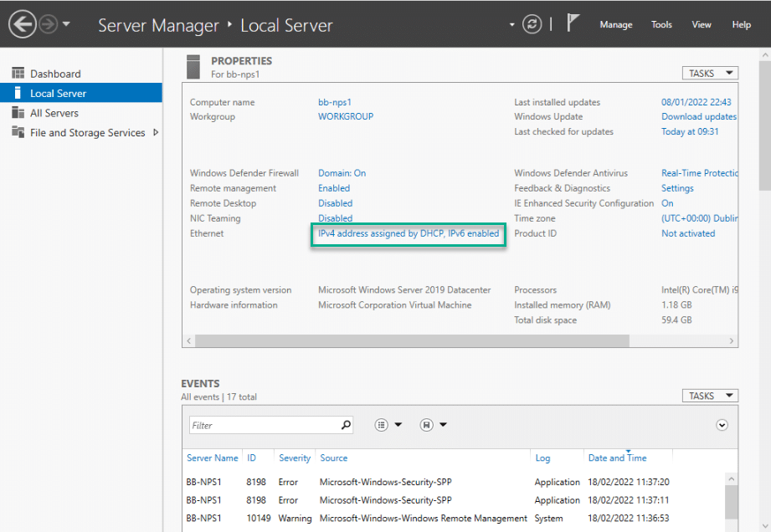Viewport: 771px width, 532px height.
Task: Click the Remote Desktop Disabled link
Action: (336, 203)
